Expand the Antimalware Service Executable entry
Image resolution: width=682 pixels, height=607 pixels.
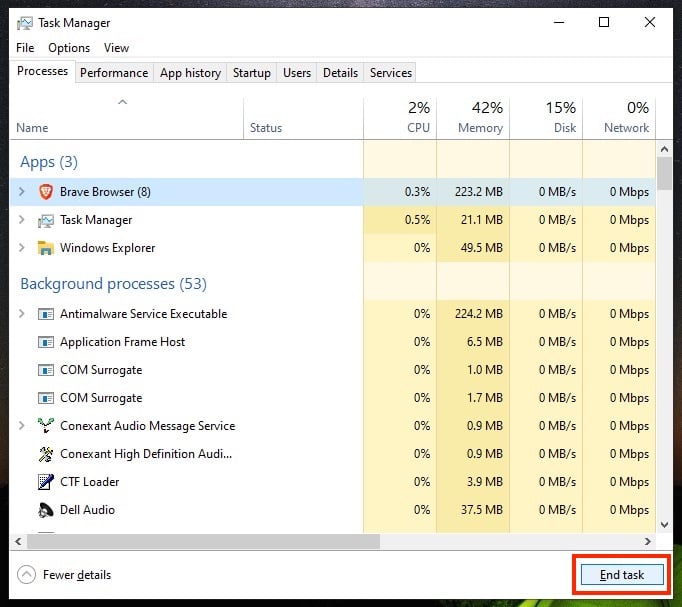click(x=21, y=314)
